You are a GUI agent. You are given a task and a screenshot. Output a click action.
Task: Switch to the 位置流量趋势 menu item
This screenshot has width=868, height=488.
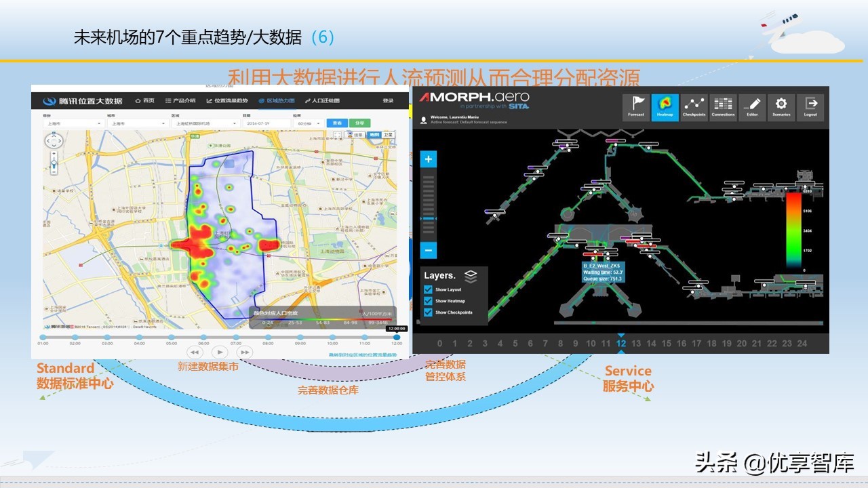pyautogui.click(x=227, y=100)
